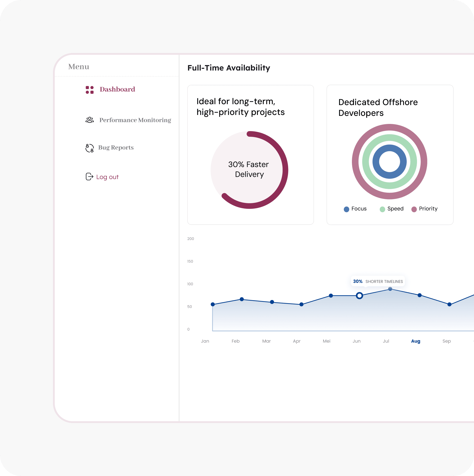Click the highlighted hollow data point at Jun

(360, 296)
